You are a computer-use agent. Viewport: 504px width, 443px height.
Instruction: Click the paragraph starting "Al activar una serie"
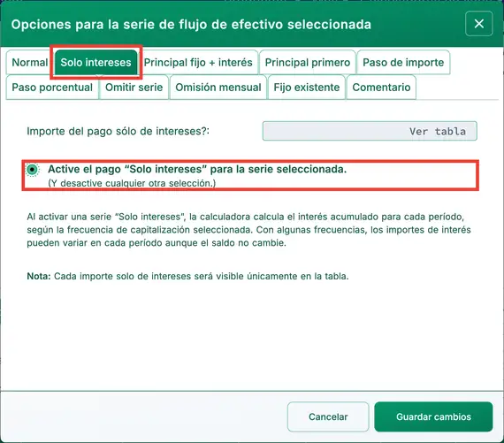[248, 230]
